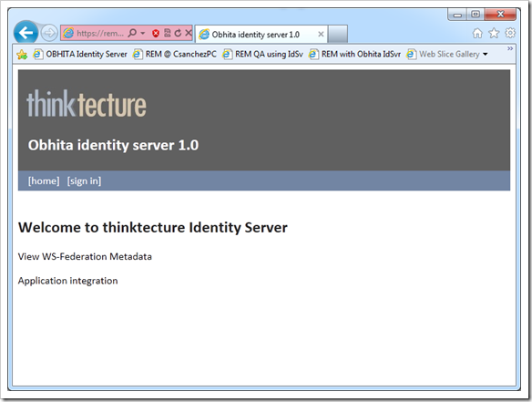
Task: Stop loading with the address bar X
Action: pos(189,33)
